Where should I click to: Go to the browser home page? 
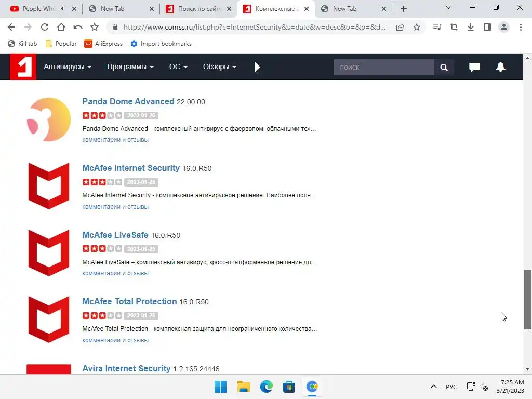click(61, 27)
